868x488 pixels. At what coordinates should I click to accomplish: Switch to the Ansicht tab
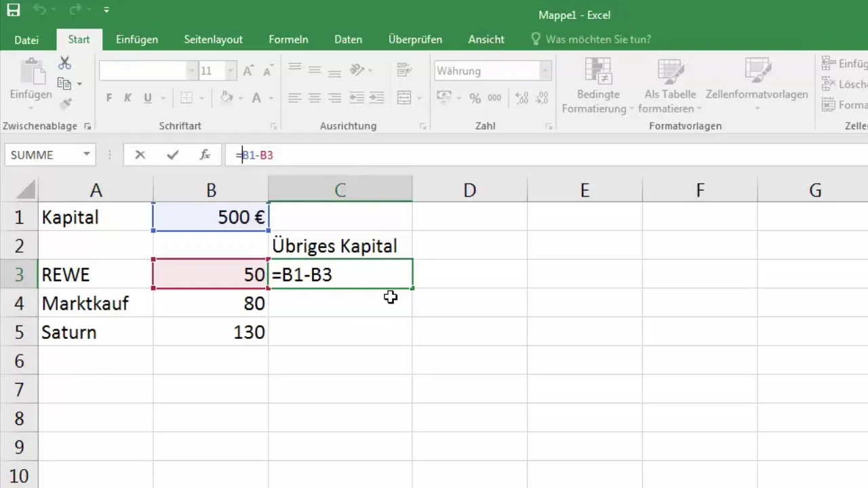click(486, 39)
